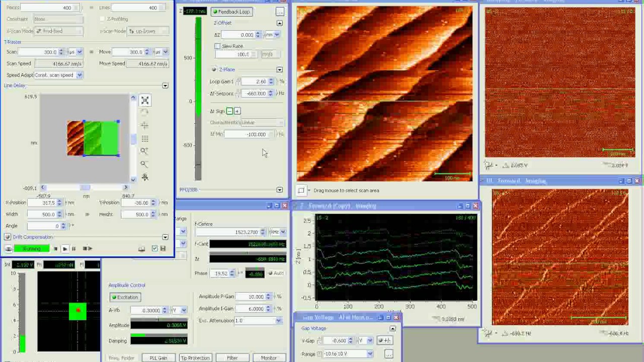Viewport: 644px width, 362px height.
Task: Toggle the dotted grid icon beside scan area
Action: point(145,139)
